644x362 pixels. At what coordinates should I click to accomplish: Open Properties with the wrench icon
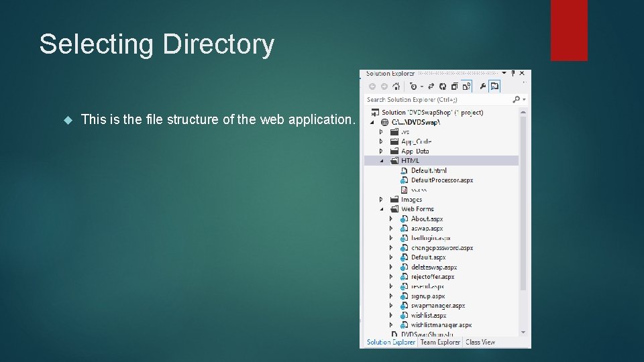tap(482, 86)
